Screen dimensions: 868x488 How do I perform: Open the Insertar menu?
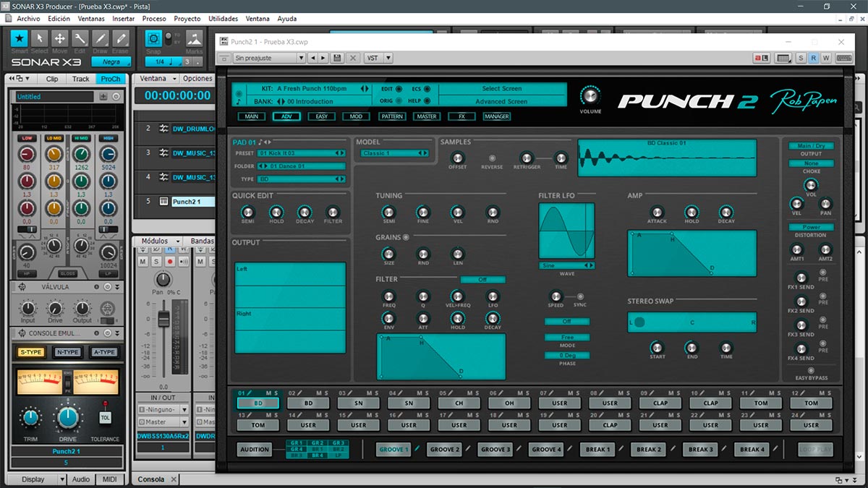tap(124, 19)
